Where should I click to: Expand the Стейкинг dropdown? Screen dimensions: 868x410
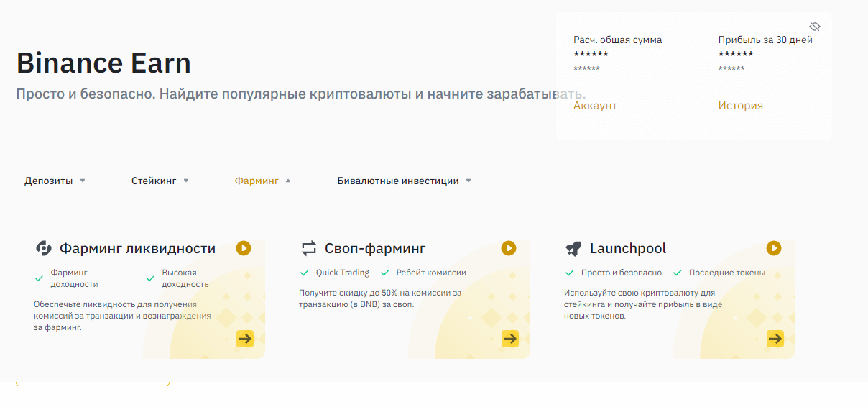pos(160,181)
